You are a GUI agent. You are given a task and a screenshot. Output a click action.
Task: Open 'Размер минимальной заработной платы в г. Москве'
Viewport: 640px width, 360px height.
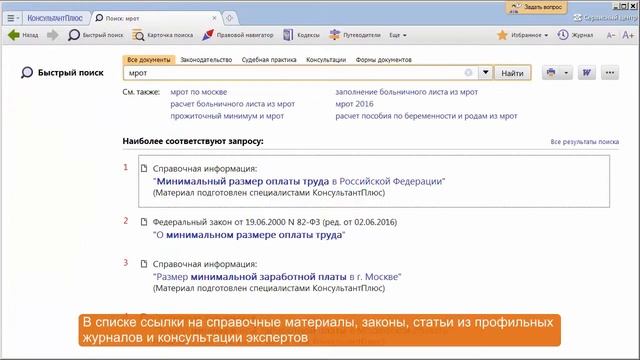277,277
